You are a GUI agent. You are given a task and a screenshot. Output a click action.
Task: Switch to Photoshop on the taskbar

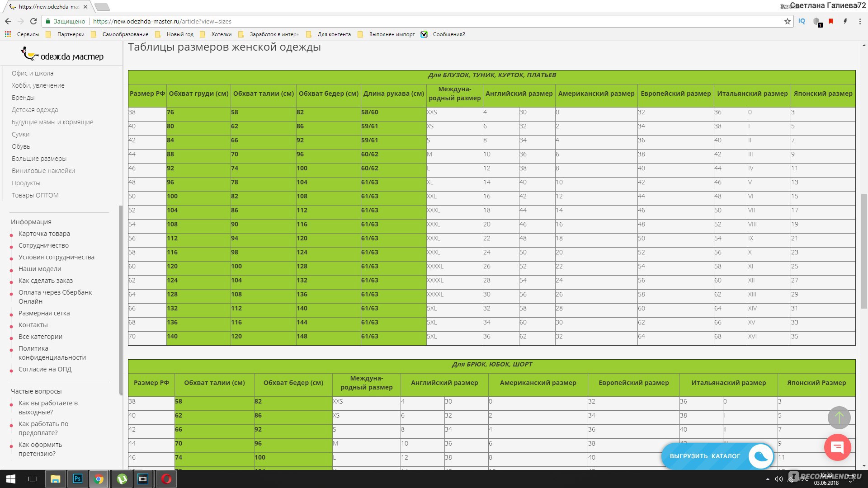(77, 479)
